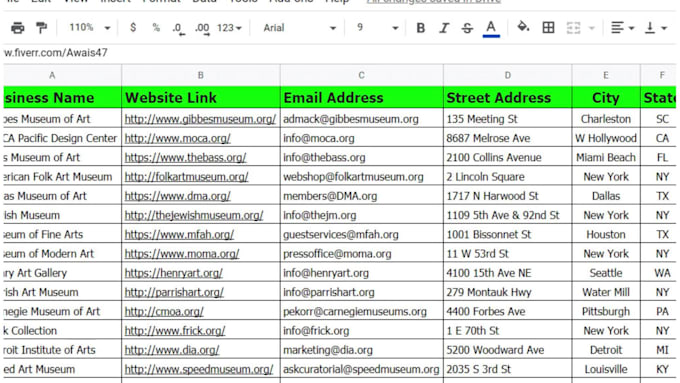Click the Website Link header cell
Image resolution: width=680 pixels, height=383 pixels.
tap(201, 98)
